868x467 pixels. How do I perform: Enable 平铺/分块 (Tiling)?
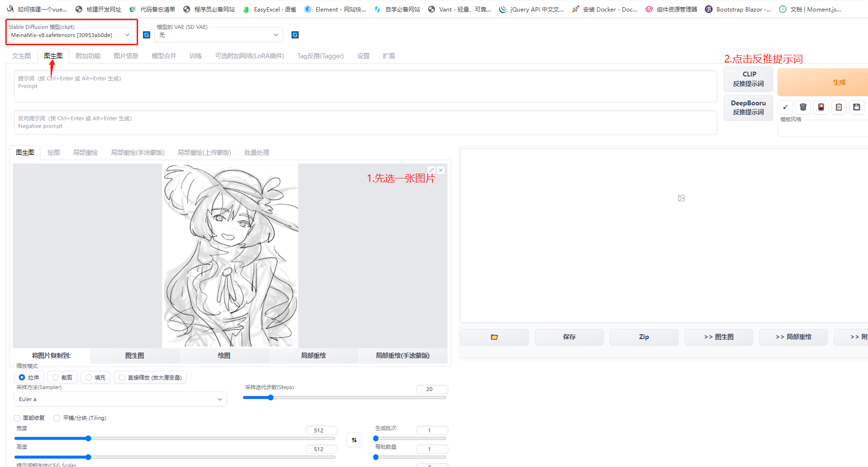[x=57, y=418]
